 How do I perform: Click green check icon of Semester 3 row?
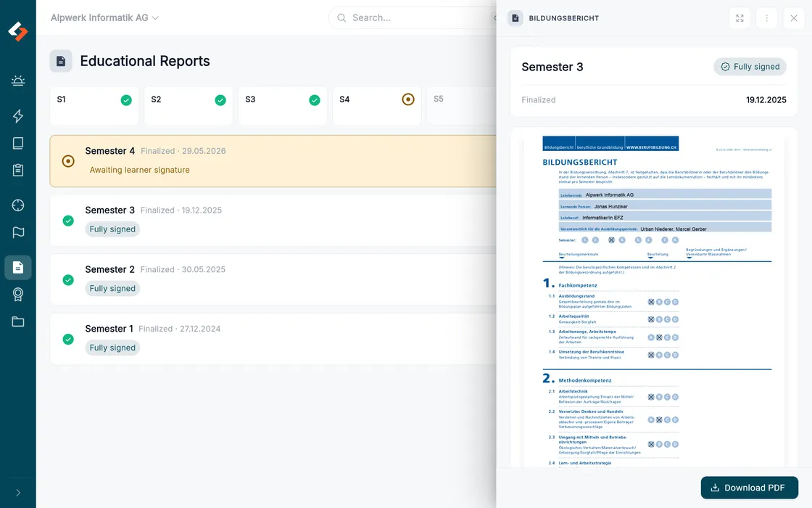coord(68,221)
